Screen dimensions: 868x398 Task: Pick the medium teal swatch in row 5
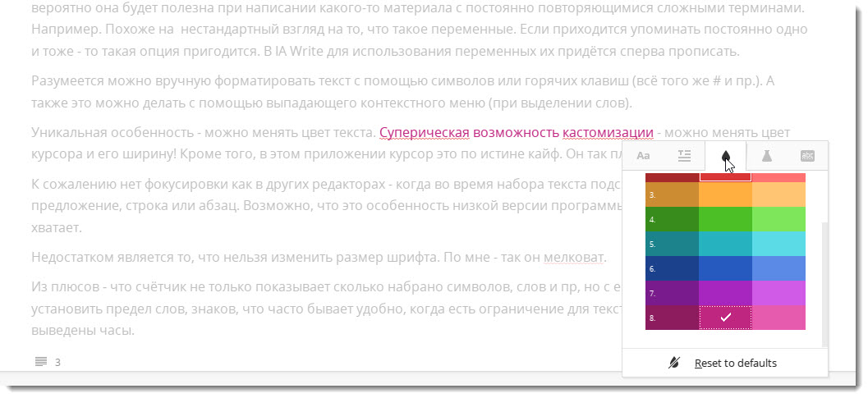[726, 244]
